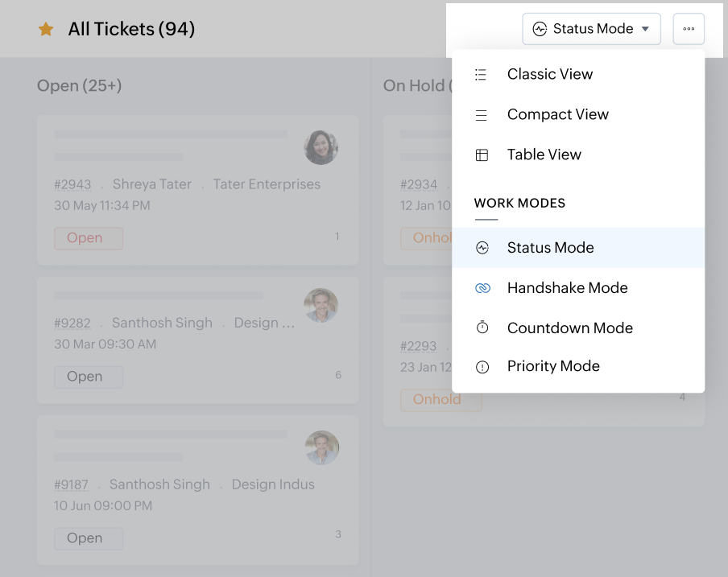
Task: Open ticket #9187 link
Action: pos(72,484)
